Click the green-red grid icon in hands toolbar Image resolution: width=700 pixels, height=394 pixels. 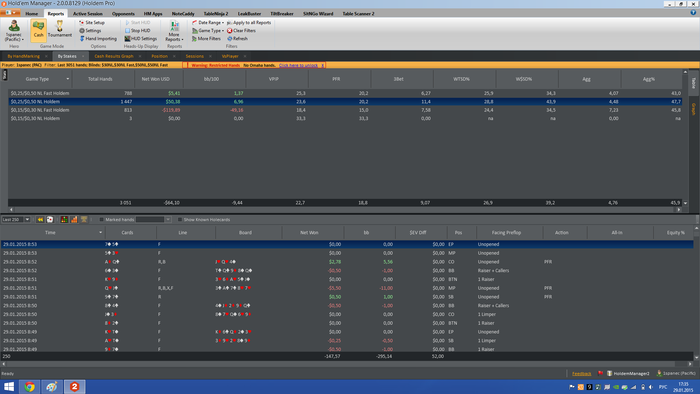(64, 220)
